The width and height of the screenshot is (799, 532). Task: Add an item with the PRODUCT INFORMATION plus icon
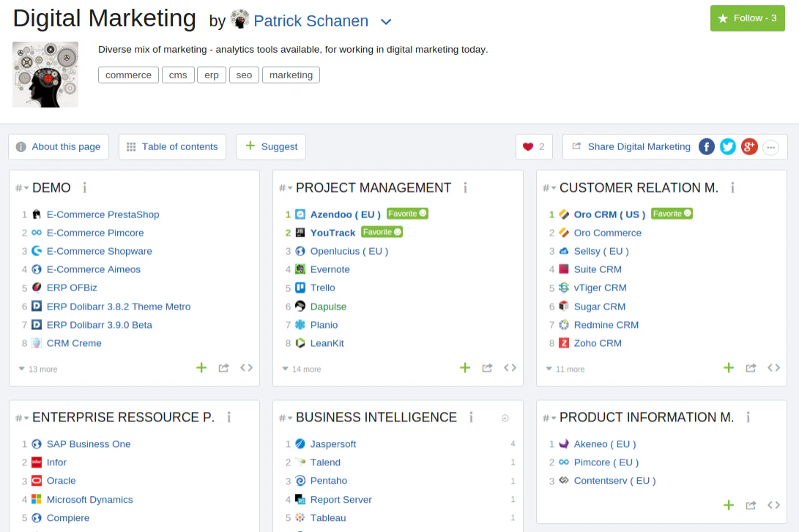click(x=729, y=505)
